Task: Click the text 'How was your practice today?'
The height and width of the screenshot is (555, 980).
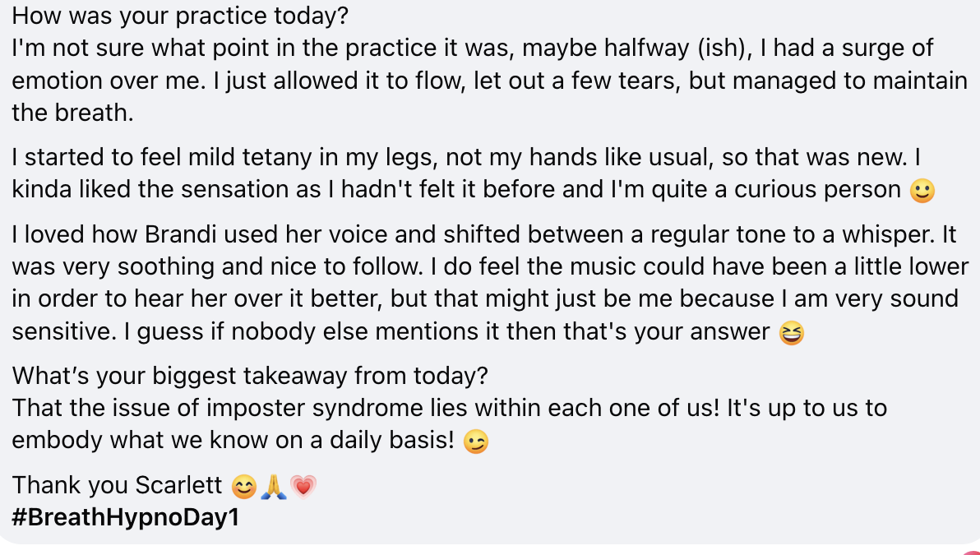Action: (x=179, y=16)
